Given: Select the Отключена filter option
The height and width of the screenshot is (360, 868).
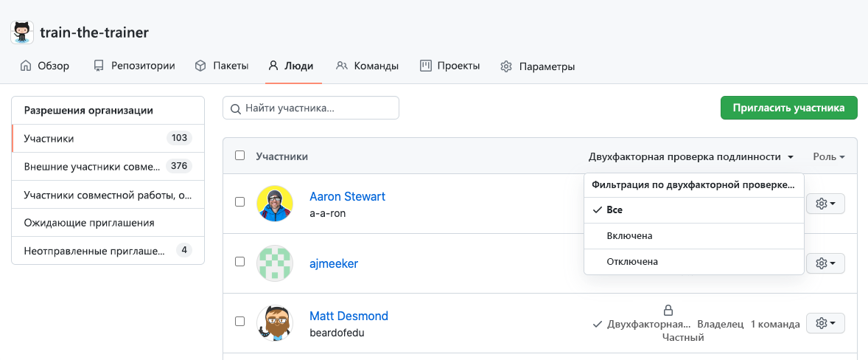Looking at the screenshot, I should coord(693,262).
